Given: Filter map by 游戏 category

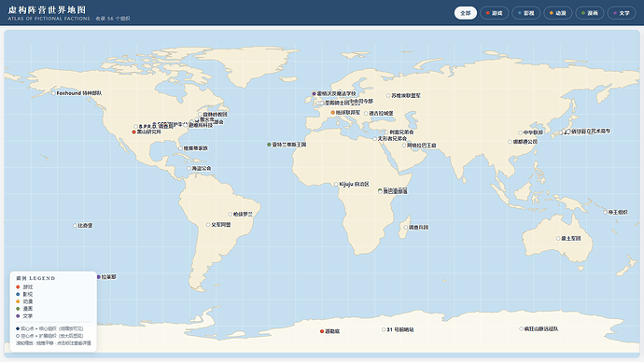Looking at the screenshot, I should click(x=494, y=13).
